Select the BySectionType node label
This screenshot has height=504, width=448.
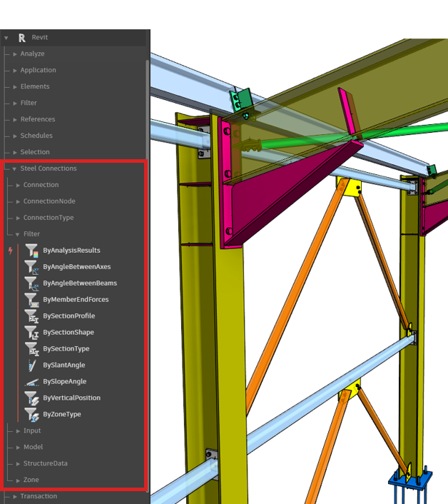coord(66,348)
